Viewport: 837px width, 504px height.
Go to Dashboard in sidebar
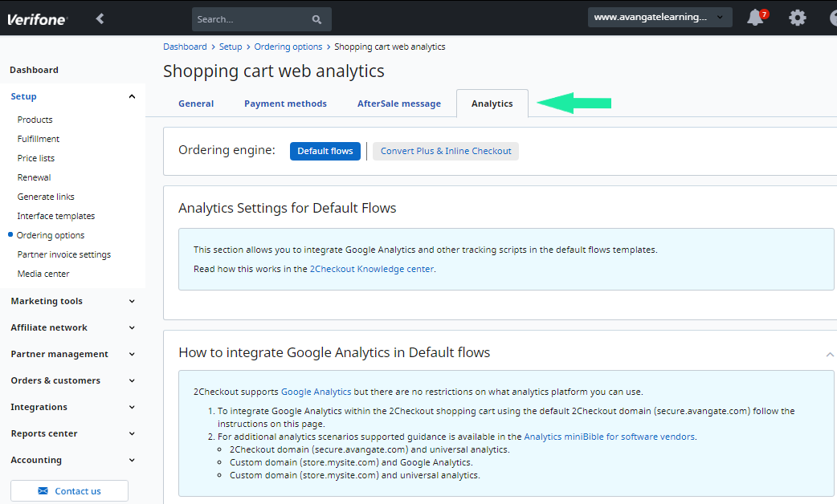coord(35,70)
